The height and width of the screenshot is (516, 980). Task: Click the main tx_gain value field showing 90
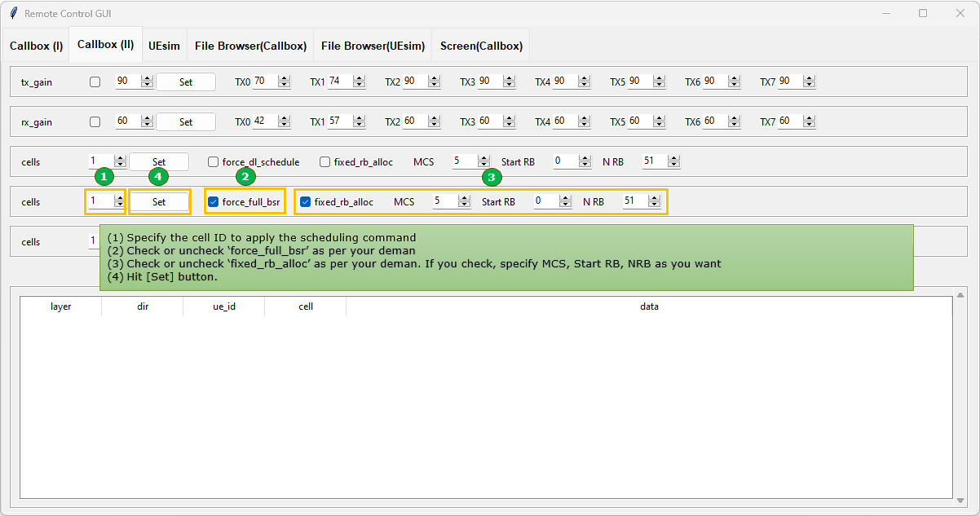coord(128,82)
